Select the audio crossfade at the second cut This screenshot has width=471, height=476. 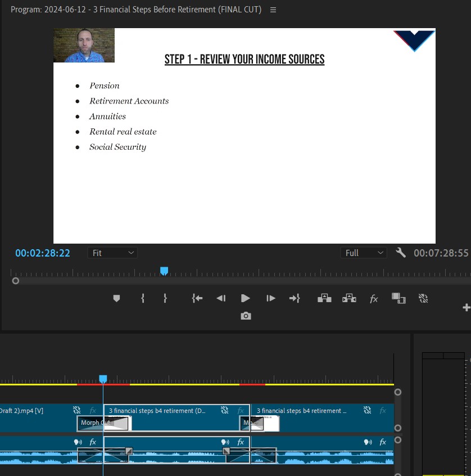[251, 455]
